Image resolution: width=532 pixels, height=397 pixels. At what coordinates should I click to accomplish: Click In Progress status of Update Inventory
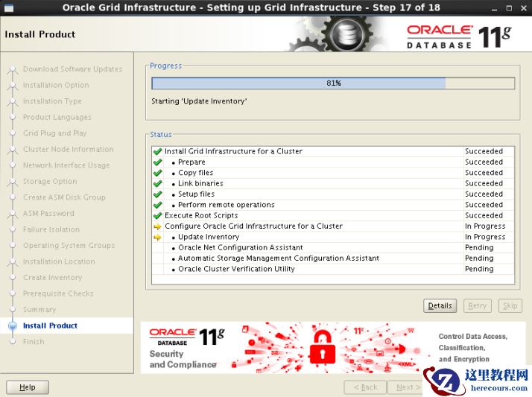coord(485,237)
